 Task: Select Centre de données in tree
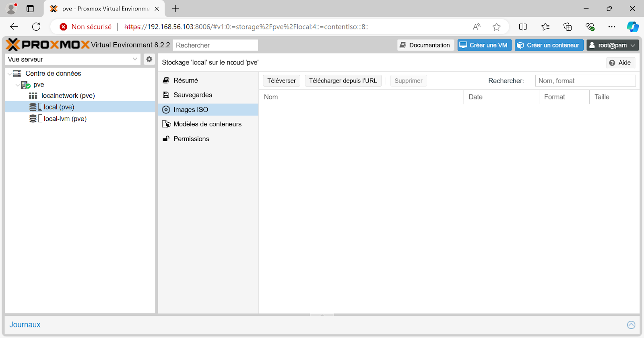coord(53,73)
